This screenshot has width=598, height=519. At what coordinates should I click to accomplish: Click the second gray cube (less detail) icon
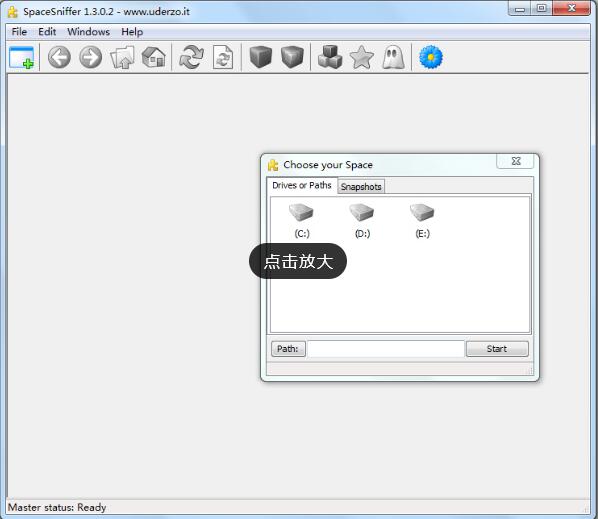tap(292, 57)
